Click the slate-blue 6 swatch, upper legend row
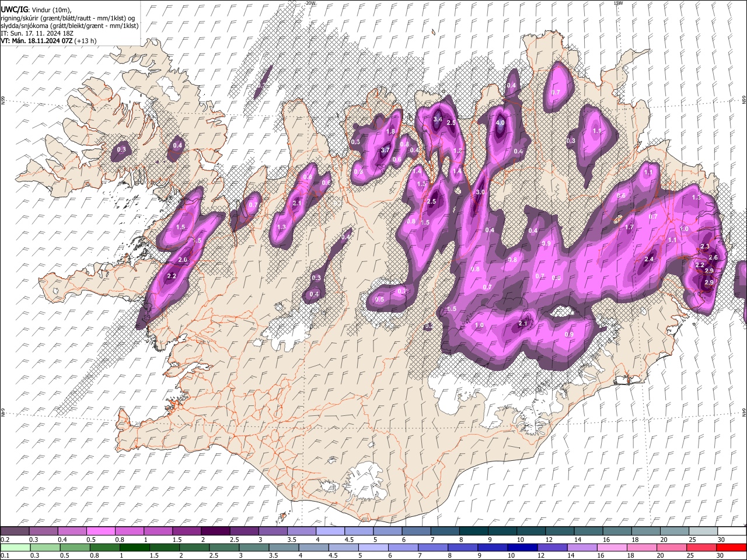 417,531
